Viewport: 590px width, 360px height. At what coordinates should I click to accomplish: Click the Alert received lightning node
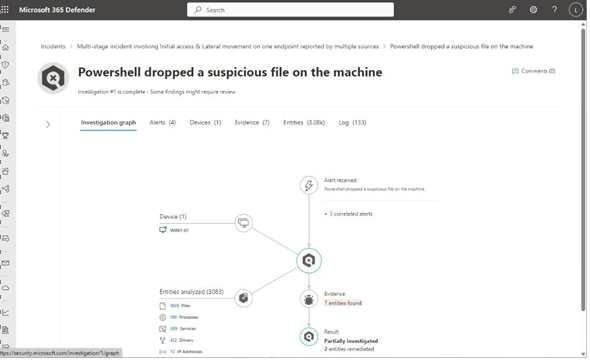click(x=309, y=185)
